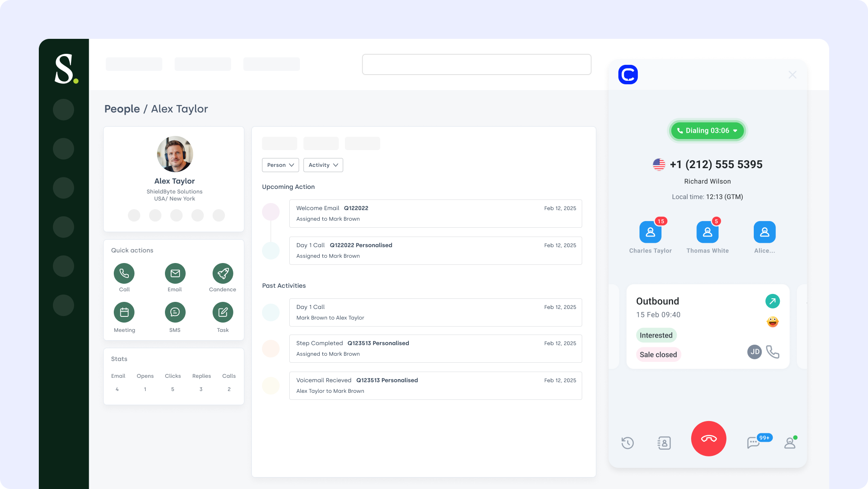
Task: Open the SMS quick action
Action: 175,312
